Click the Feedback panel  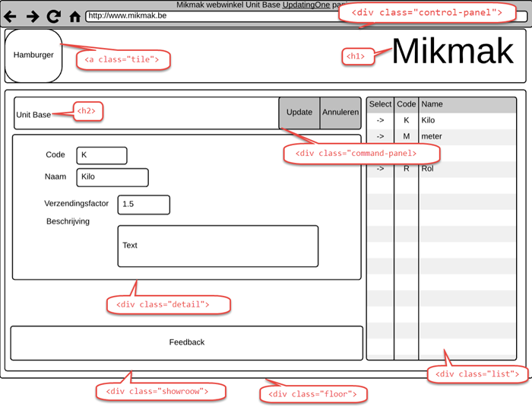[x=186, y=342]
